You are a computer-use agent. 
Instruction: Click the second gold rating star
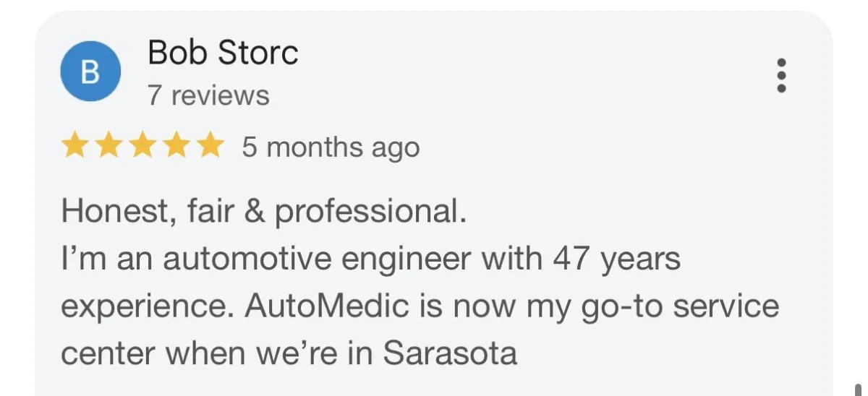click(x=108, y=147)
